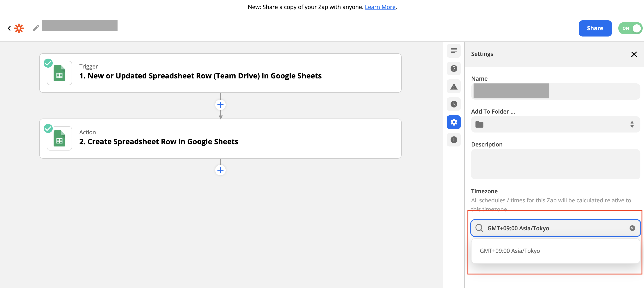The image size is (644, 288).
Task: Open the info details sidebar icon
Action: point(454,140)
